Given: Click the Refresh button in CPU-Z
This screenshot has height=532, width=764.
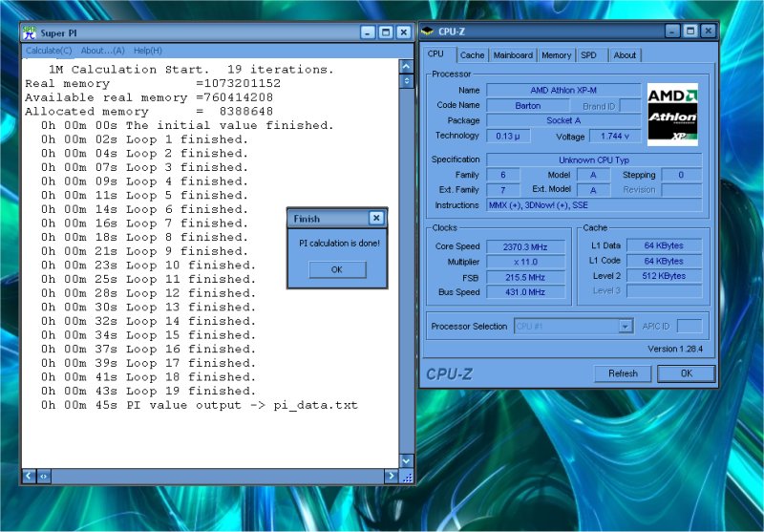Looking at the screenshot, I should click(x=623, y=373).
